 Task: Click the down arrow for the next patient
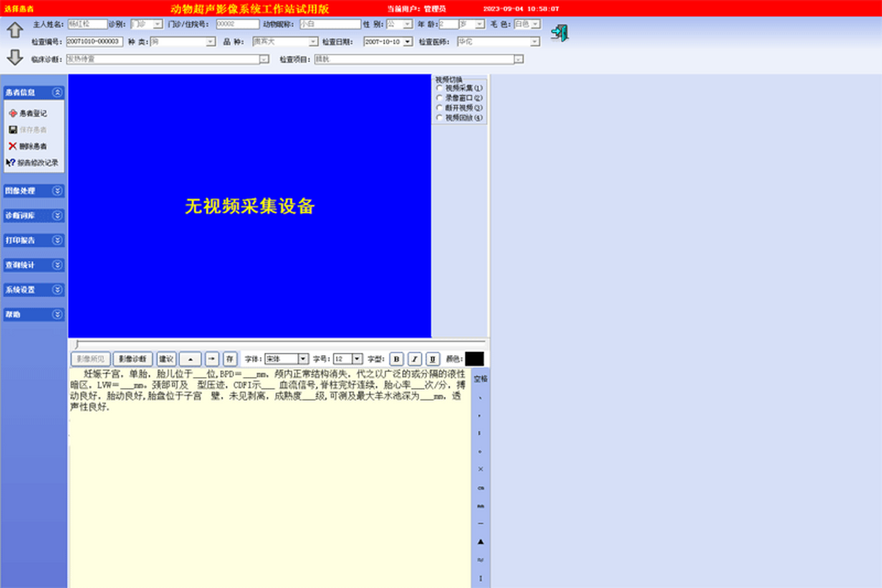point(15,58)
